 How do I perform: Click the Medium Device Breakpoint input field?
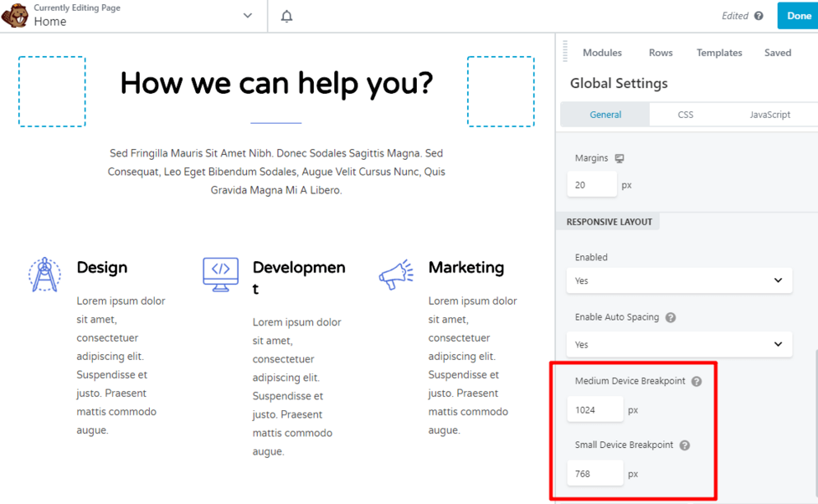pos(594,410)
